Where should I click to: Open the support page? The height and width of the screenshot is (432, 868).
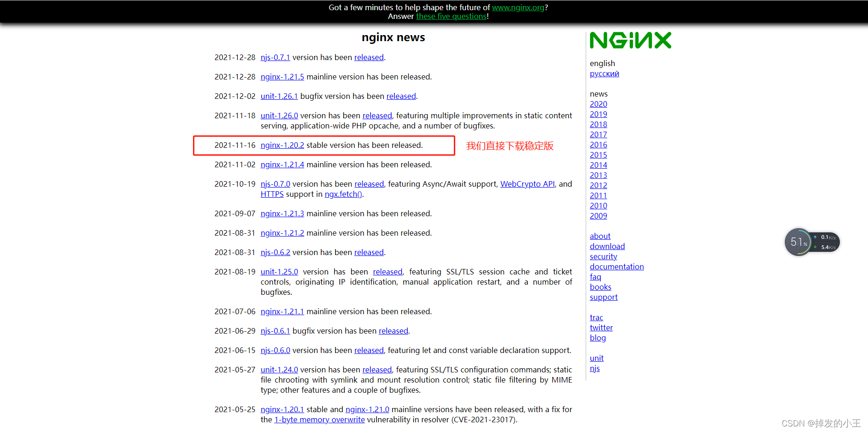pyautogui.click(x=603, y=297)
